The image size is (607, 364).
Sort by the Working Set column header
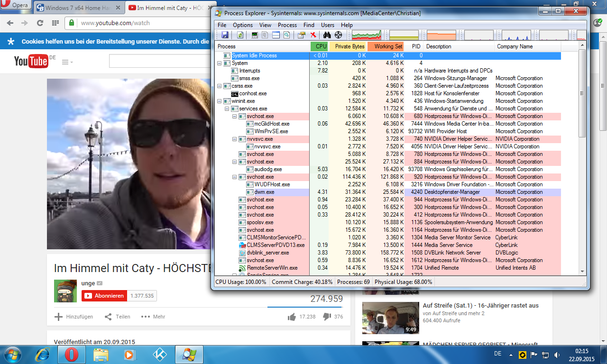pyautogui.click(x=386, y=46)
